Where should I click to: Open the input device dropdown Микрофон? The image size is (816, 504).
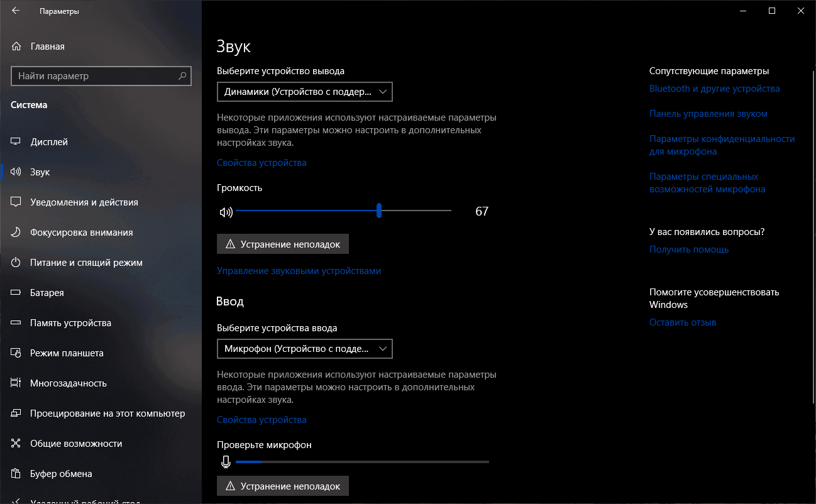[x=304, y=349]
